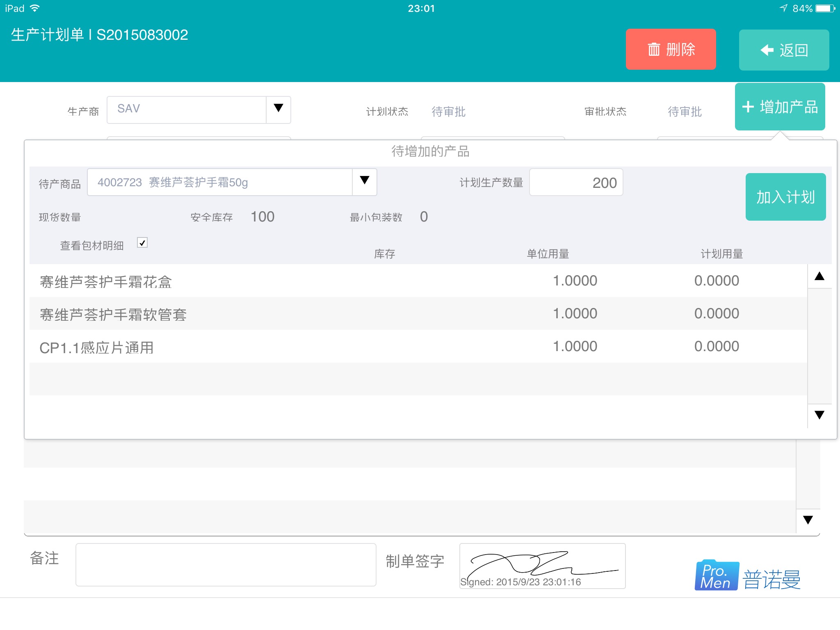
Task: Click the 23:01 clock in status bar
Action: click(421, 8)
